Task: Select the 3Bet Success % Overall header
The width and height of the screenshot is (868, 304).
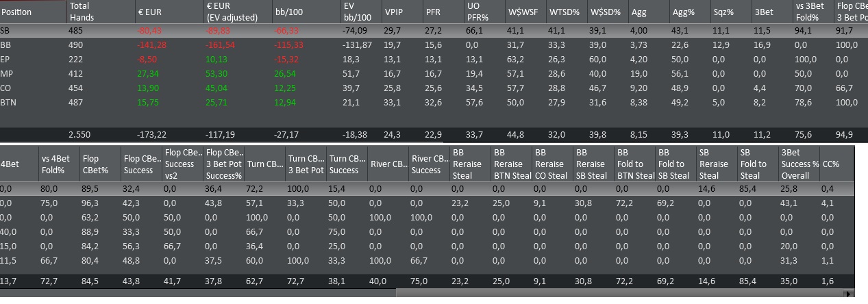Action: (799, 164)
